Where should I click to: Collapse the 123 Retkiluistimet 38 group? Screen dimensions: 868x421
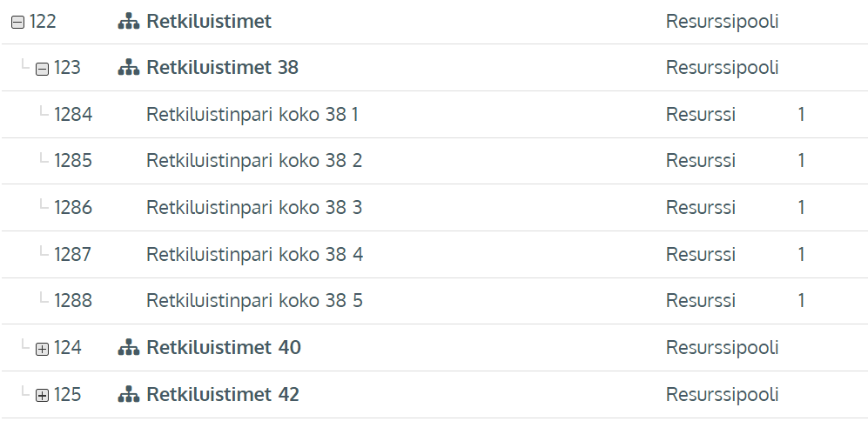tap(42, 69)
